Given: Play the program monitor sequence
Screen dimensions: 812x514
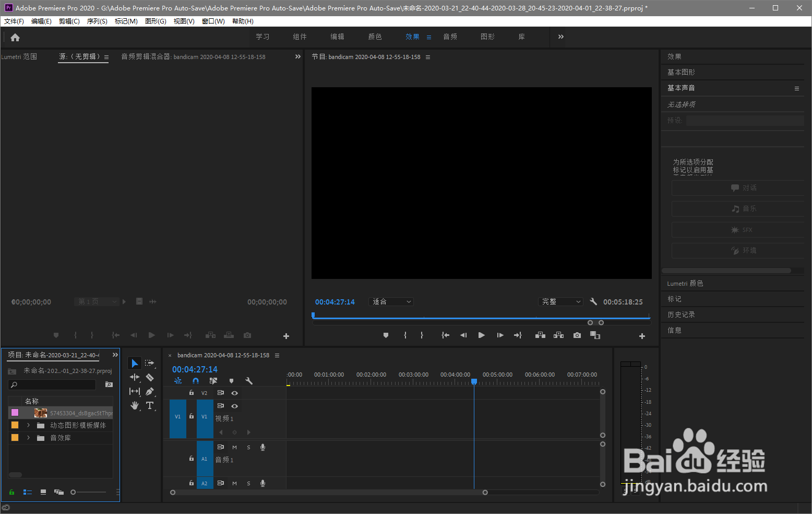Looking at the screenshot, I should point(481,335).
